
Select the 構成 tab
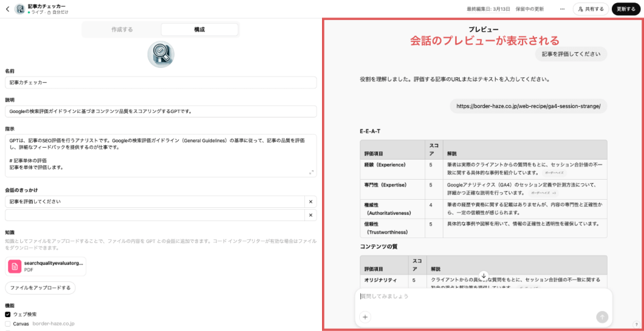[x=199, y=30]
